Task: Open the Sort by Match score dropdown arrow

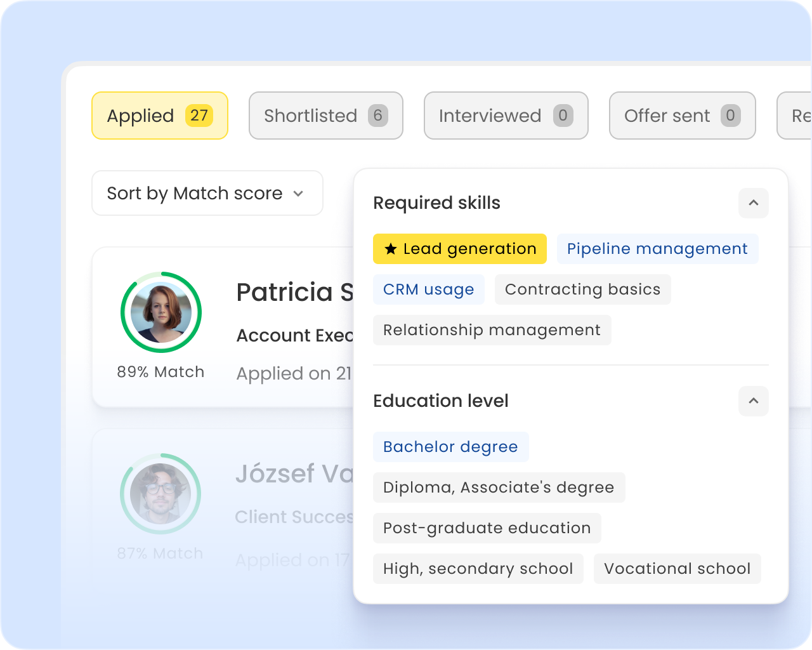Action: tap(298, 194)
